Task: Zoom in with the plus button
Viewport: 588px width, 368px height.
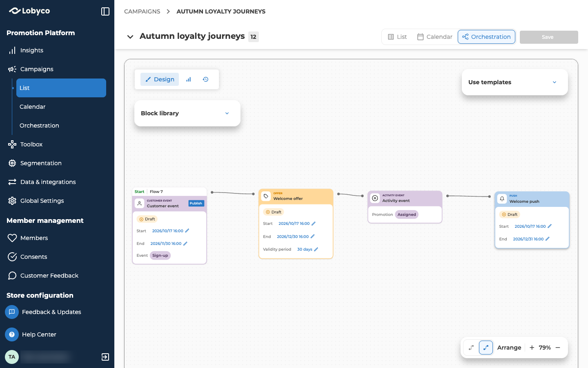Action: [x=532, y=348]
